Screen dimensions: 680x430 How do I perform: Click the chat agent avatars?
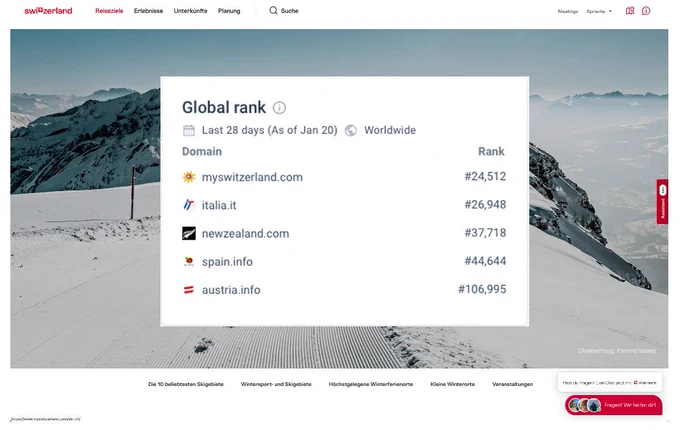(x=585, y=405)
